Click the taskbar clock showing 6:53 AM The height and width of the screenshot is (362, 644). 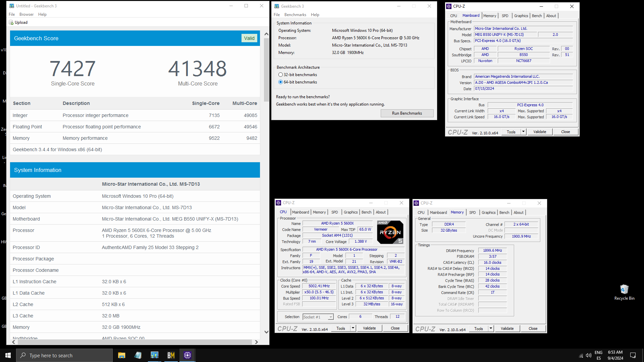tap(615, 355)
